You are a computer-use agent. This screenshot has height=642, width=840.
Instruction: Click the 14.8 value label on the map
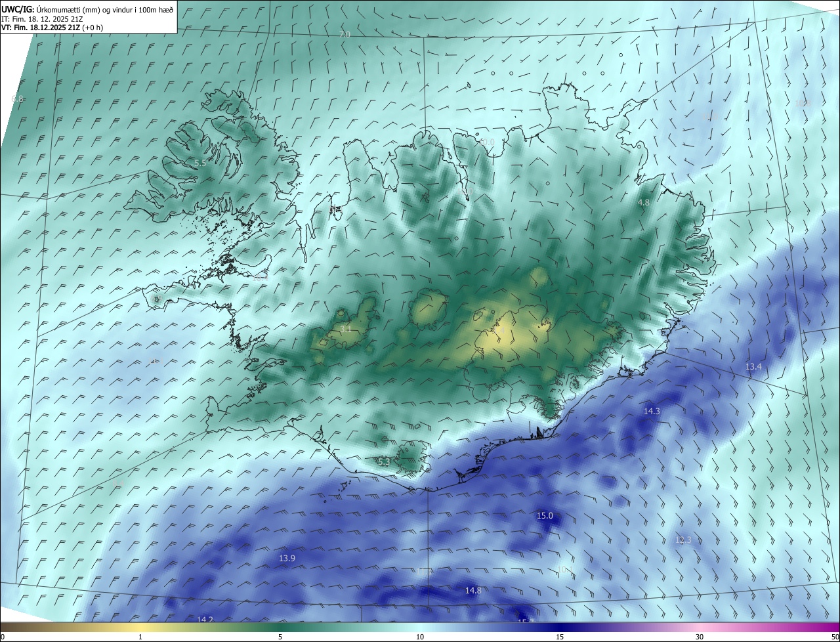pyautogui.click(x=473, y=590)
